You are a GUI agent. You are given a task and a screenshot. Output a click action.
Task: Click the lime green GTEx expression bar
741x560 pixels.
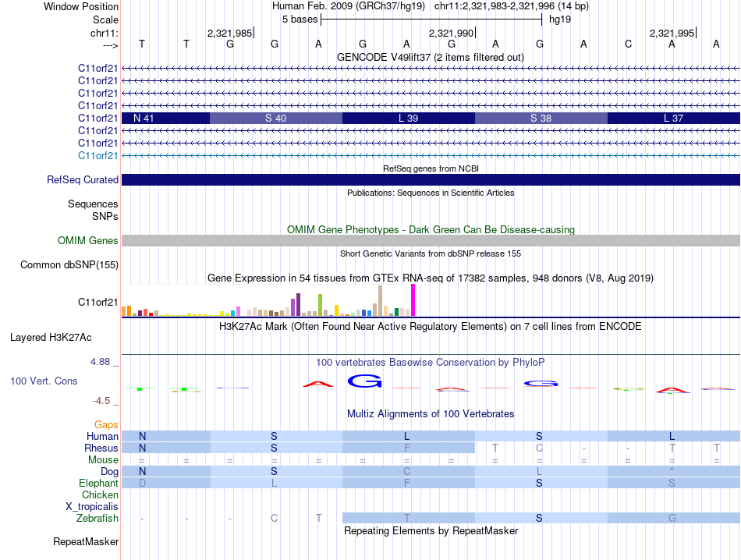[320, 305]
